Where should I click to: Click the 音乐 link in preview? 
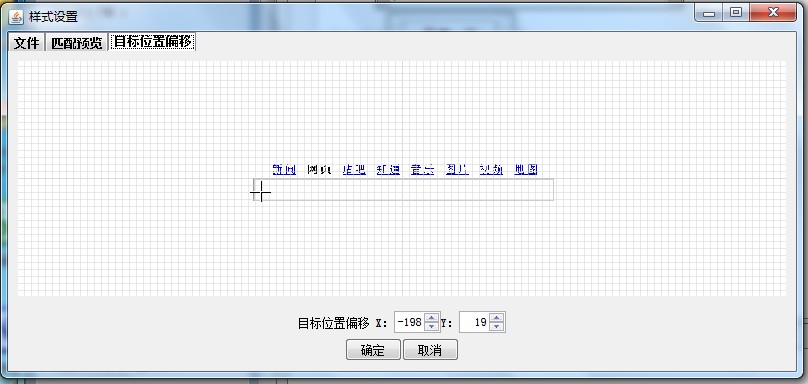click(x=423, y=169)
